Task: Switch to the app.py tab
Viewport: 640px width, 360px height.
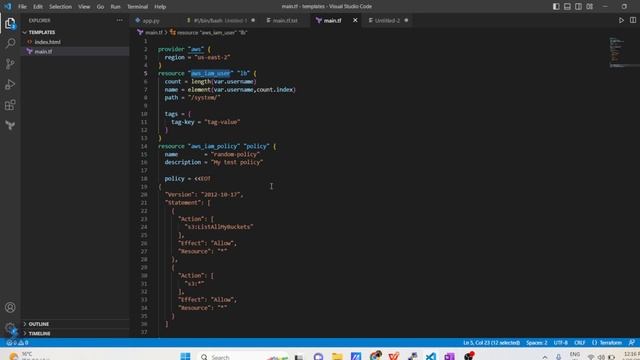Action: click(151, 20)
